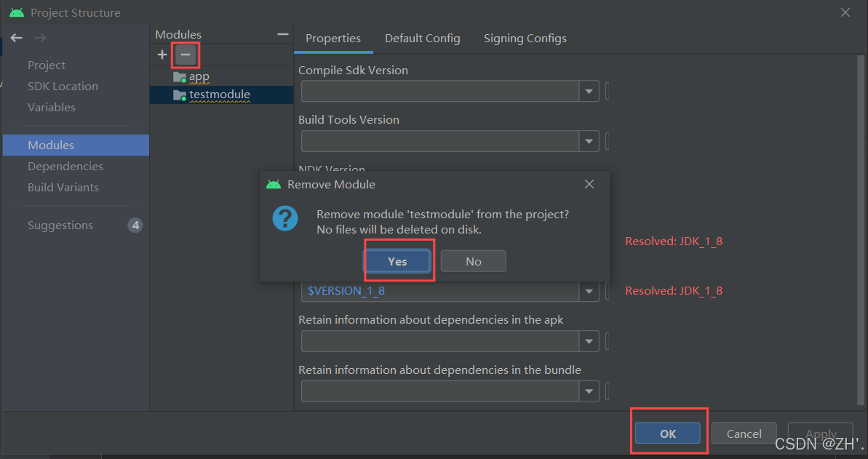Open the Project section in the sidebar

pyautogui.click(x=47, y=65)
